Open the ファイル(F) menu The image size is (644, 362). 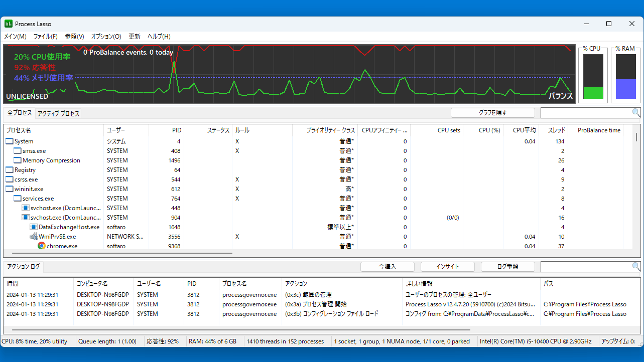(46, 37)
